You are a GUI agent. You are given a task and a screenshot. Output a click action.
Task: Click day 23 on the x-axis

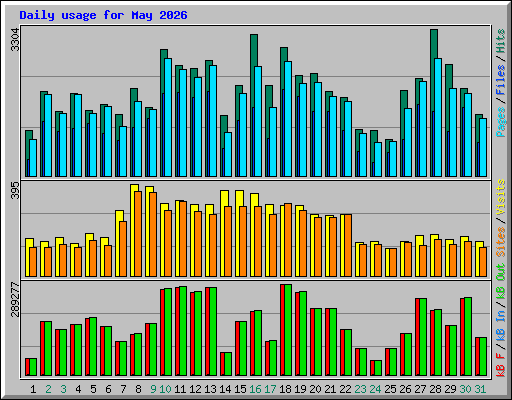pyautogui.click(x=360, y=389)
